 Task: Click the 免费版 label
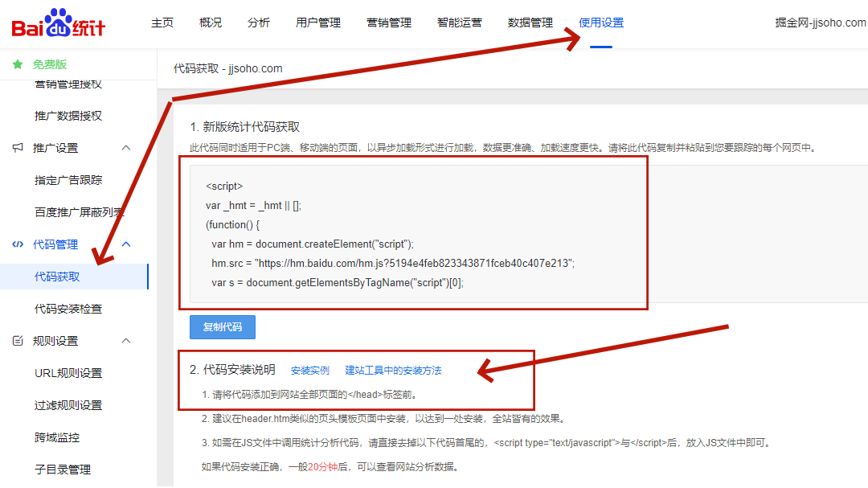tap(49, 64)
